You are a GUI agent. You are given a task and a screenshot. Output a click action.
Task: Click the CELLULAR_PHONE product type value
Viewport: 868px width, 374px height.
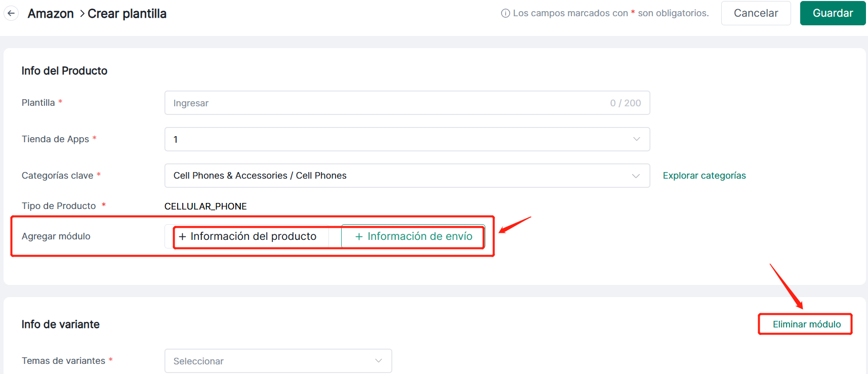(205, 206)
